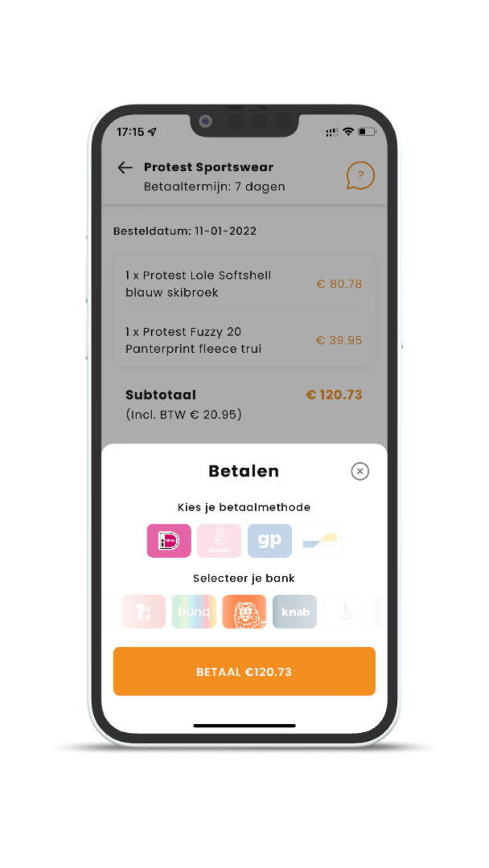Select the faded Rabobank logo
Screen dimensions: 489x868
345,611
